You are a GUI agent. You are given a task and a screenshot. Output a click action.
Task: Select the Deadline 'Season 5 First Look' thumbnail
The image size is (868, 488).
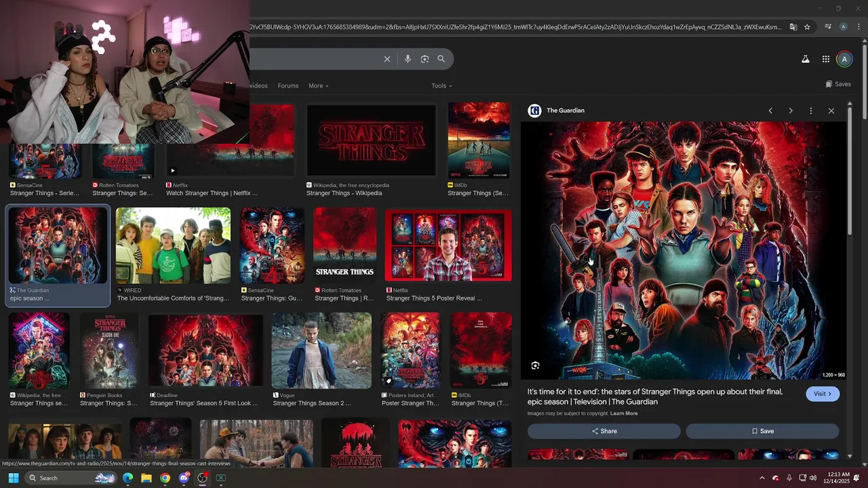tap(205, 350)
